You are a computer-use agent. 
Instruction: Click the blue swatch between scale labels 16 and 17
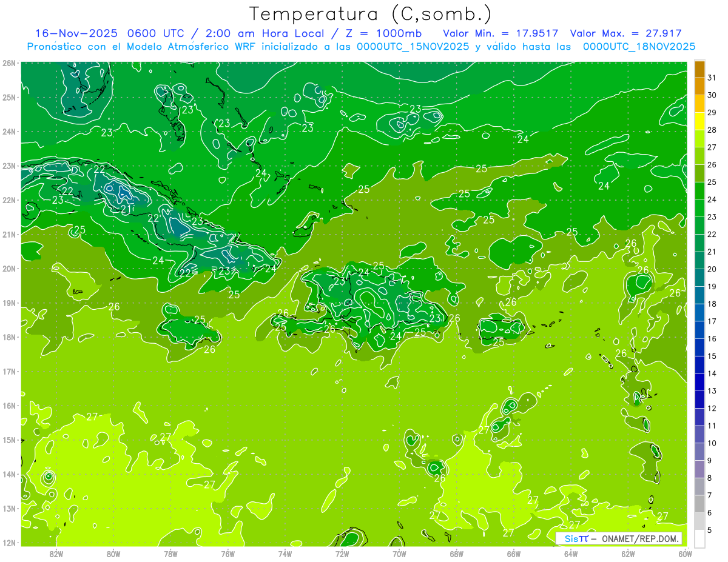699,330
